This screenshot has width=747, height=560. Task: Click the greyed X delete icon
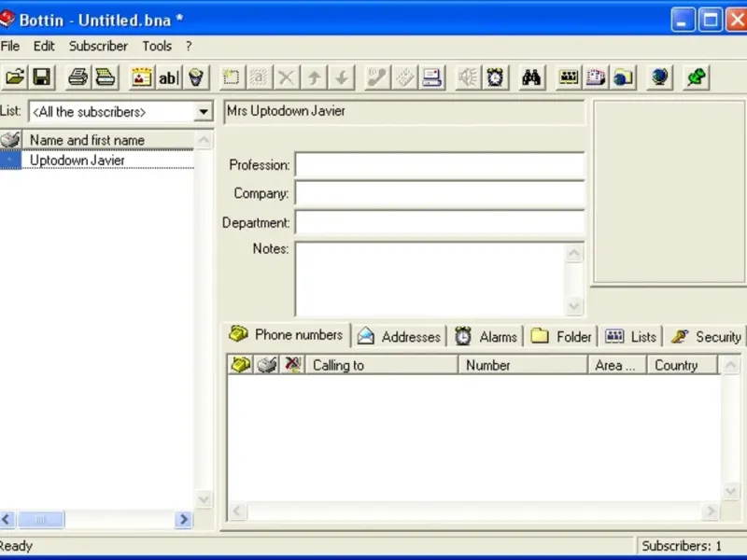click(287, 77)
